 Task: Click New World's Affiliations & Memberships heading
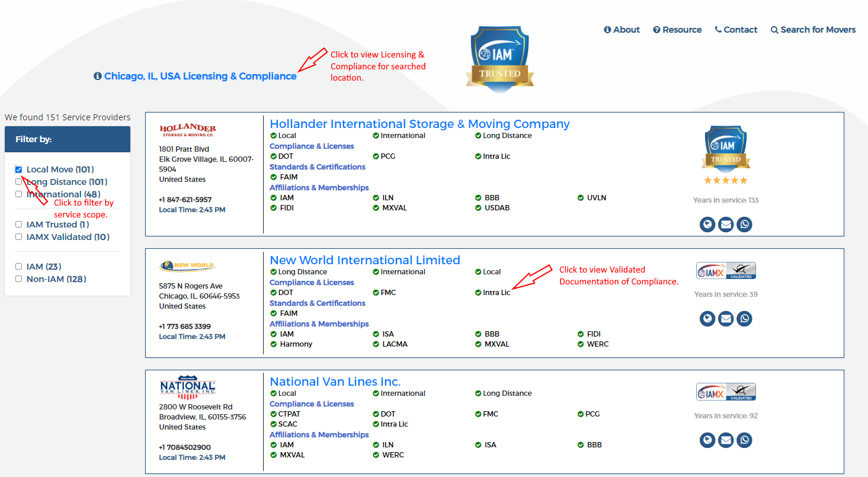click(319, 324)
